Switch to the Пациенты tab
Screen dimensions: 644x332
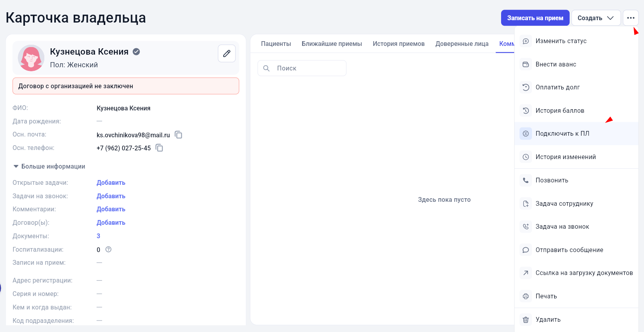(276, 44)
